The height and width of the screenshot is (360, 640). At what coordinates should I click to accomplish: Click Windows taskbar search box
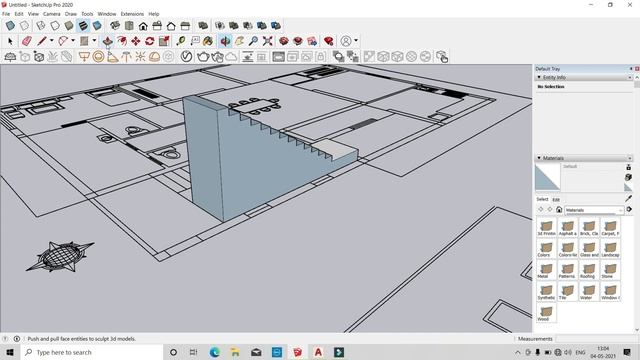click(92, 352)
